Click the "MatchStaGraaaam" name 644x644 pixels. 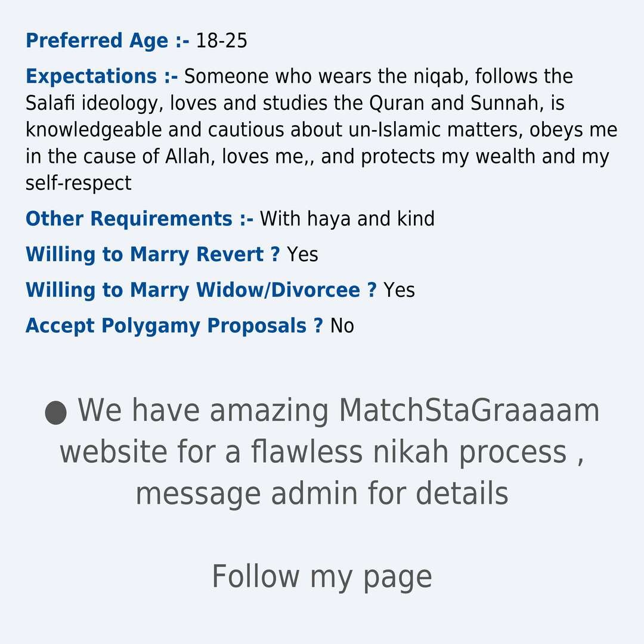point(469,411)
